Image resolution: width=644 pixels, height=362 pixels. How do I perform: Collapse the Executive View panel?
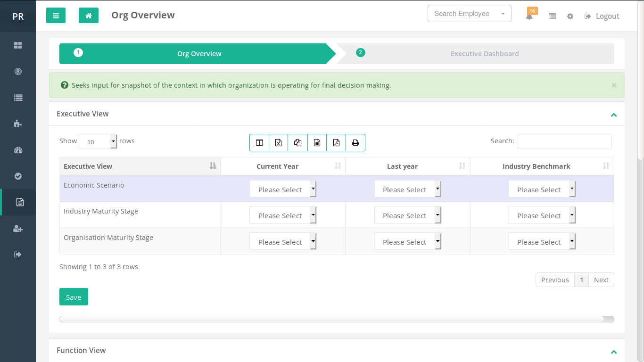(613, 115)
